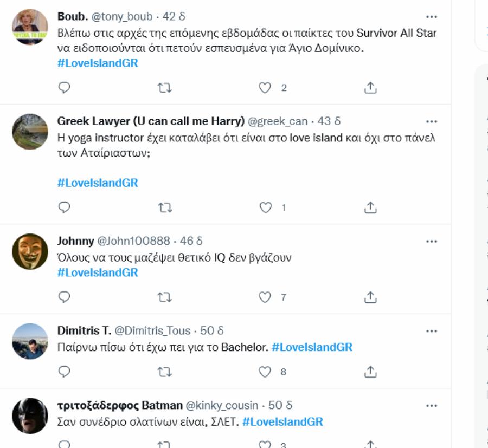The image size is (488, 448).
Task: Reply to Johnny's tweet
Action: 65,296
